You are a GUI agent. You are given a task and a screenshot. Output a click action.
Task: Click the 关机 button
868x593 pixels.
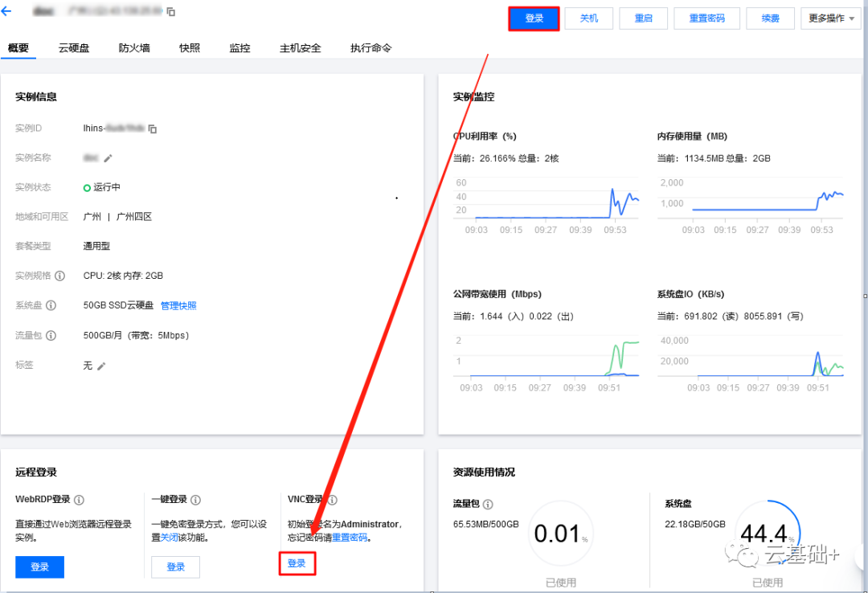point(589,18)
